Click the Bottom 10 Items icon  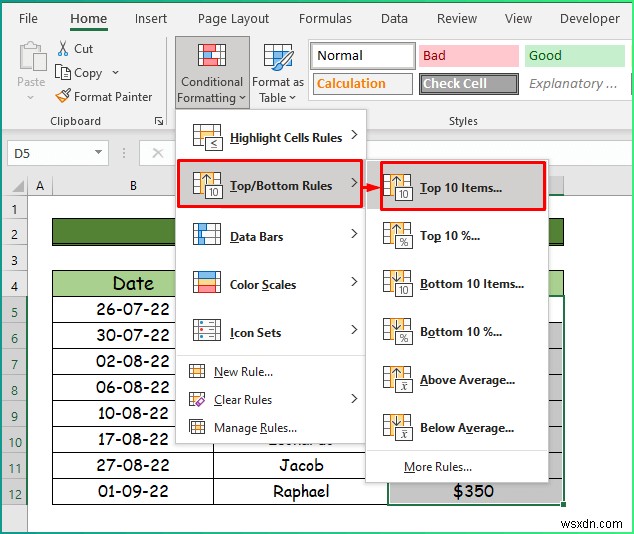point(398,283)
